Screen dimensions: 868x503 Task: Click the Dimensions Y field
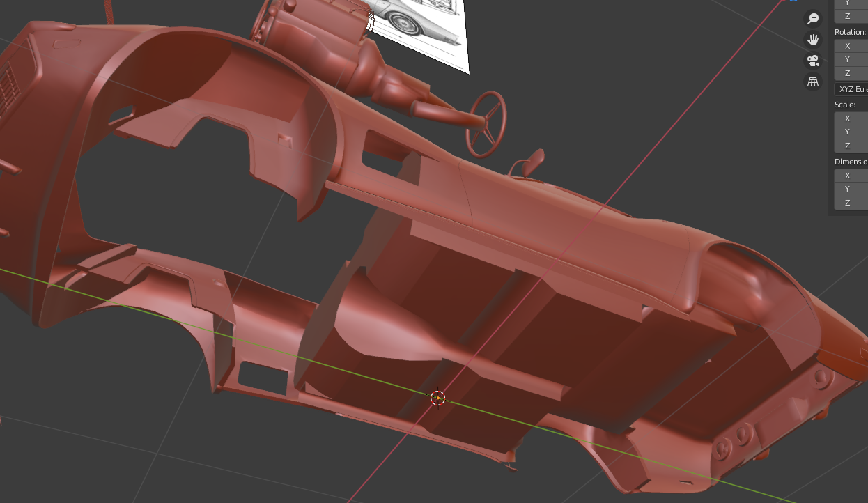point(851,189)
